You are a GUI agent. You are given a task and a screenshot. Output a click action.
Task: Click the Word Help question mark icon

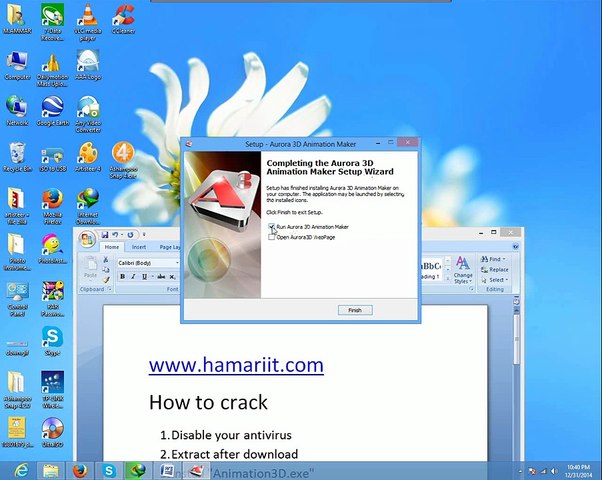tap(516, 247)
